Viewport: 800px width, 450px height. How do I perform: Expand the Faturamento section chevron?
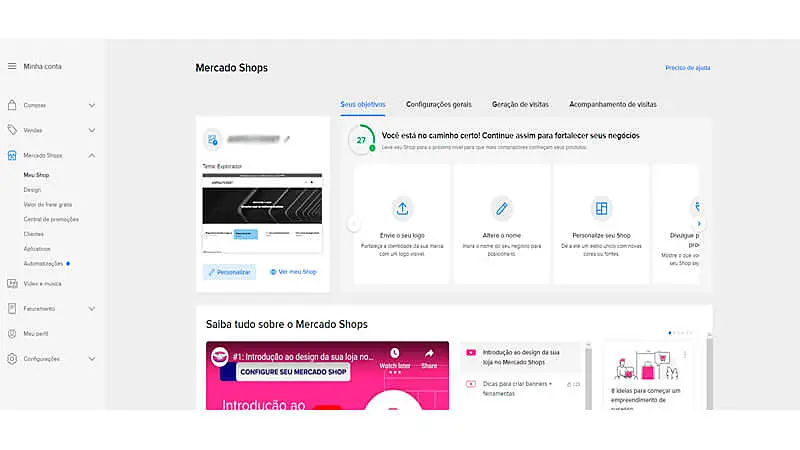tap(92, 309)
